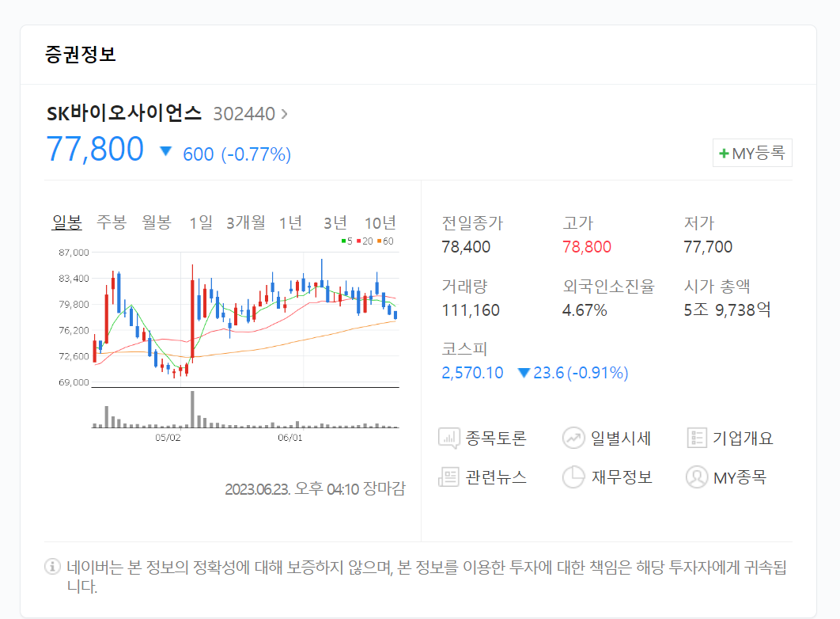Click the stock code 302440
The width and height of the screenshot is (840, 619).
click(244, 114)
